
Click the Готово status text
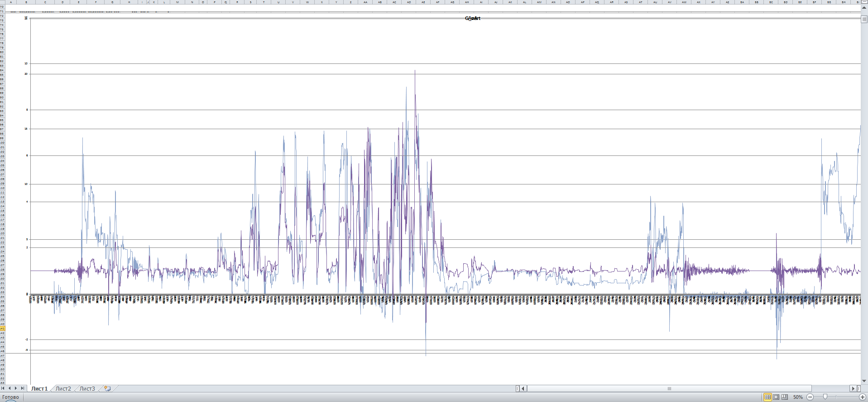tap(11, 397)
